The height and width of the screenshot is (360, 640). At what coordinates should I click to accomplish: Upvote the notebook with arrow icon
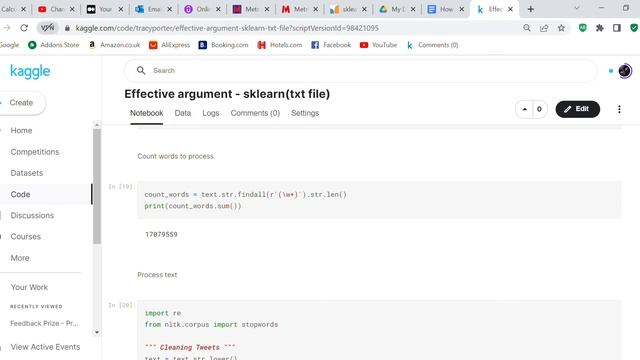tap(524, 109)
